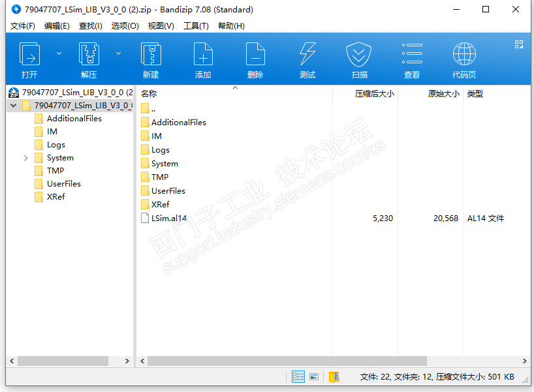The height and width of the screenshot is (392, 534).
Task: Select AdditionalFiles in the tree pane
Action: coord(74,119)
